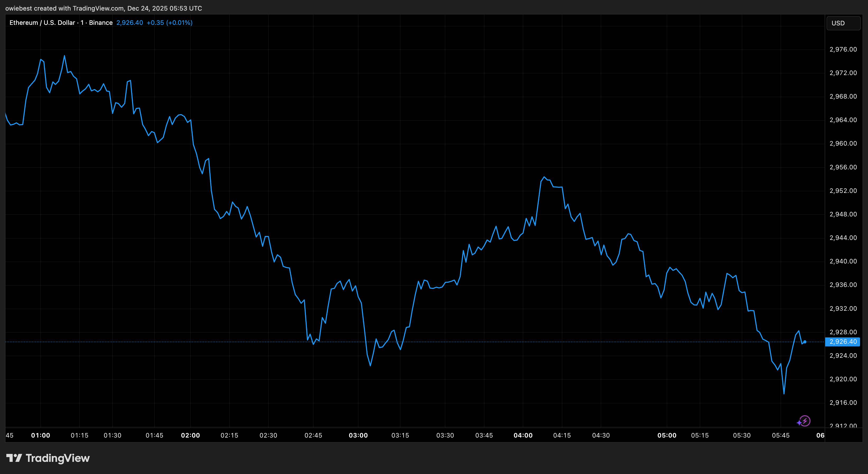Click the 01:30 time axis label

(113, 436)
